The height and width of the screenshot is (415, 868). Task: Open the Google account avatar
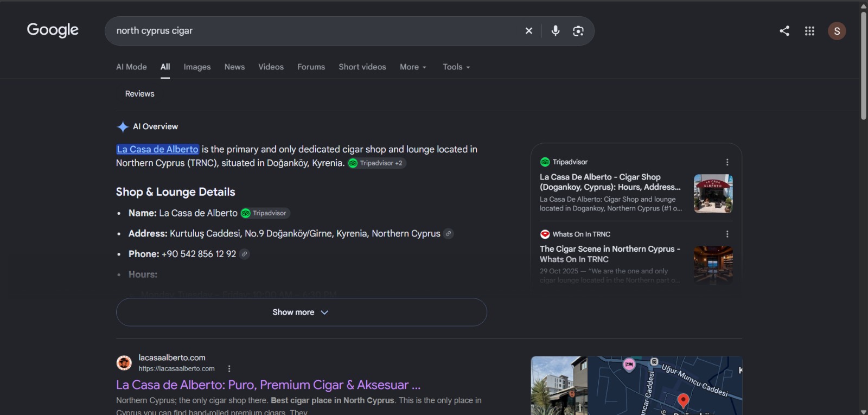click(837, 31)
